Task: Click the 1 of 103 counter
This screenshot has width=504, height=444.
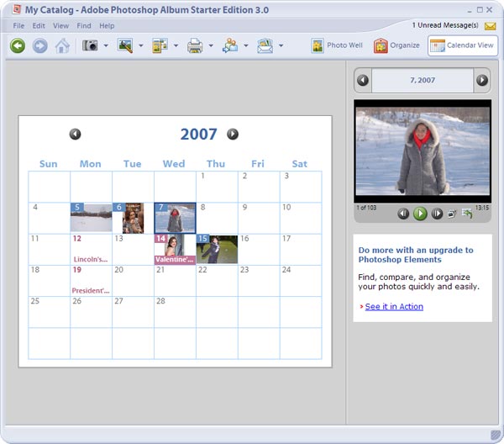Action: pyautogui.click(x=366, y=208)
